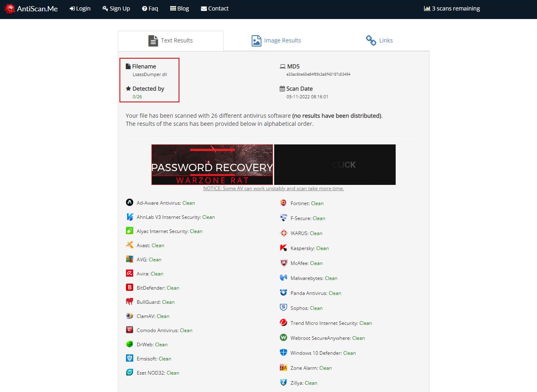Click the IKARUS icon
The width and height of the screenshot is (537, 392).
click(x=283, y=233)
